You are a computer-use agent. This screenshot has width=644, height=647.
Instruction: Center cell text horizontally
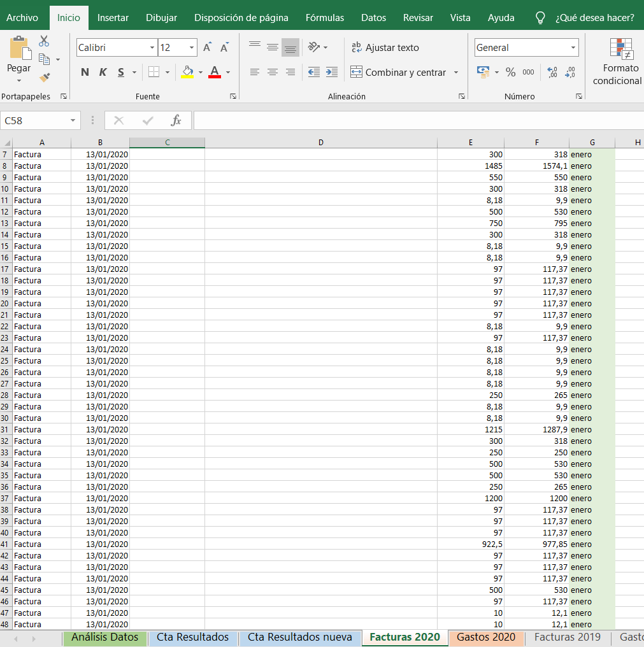[273, 72]
